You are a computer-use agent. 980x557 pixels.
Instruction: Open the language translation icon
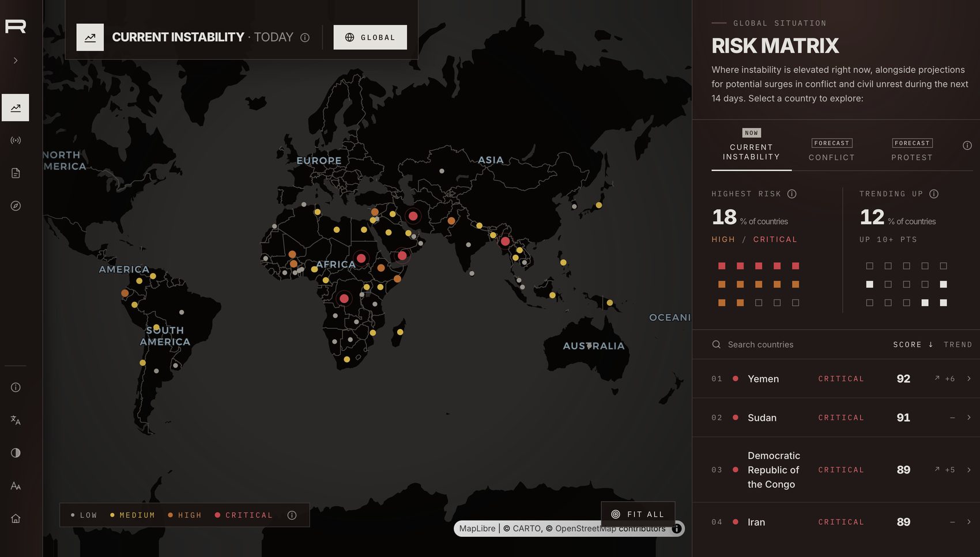click(16, 420)
